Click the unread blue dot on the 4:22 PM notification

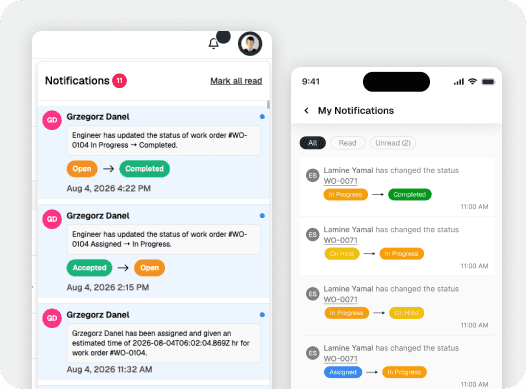(262, 117)
